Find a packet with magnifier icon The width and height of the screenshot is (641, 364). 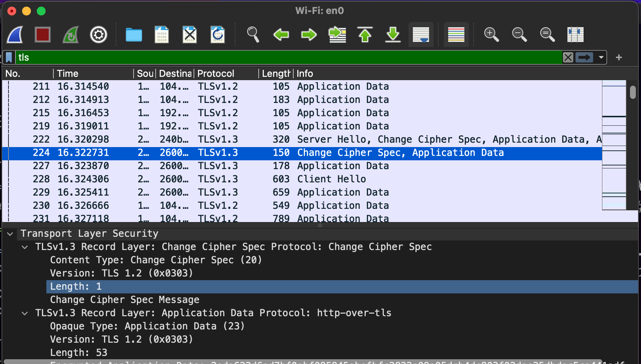pyautogui.click(x=253, y=35)
